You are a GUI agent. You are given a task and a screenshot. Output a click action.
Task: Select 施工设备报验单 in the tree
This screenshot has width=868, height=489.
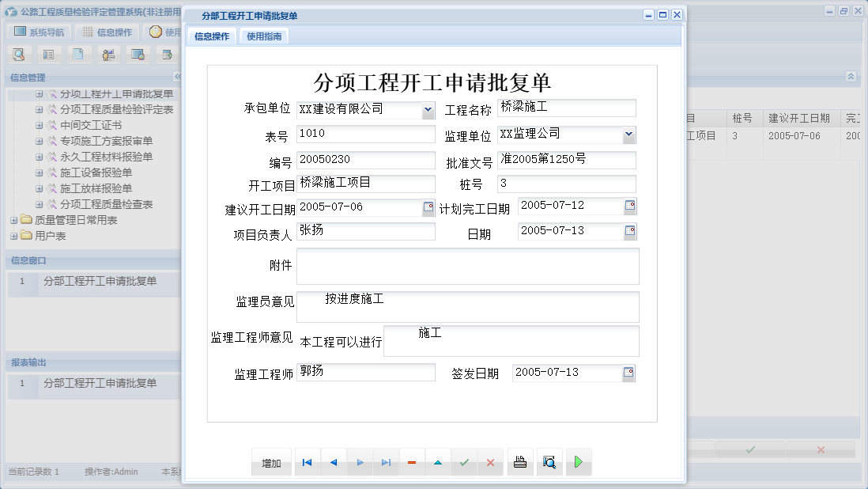tap(96, 172)
